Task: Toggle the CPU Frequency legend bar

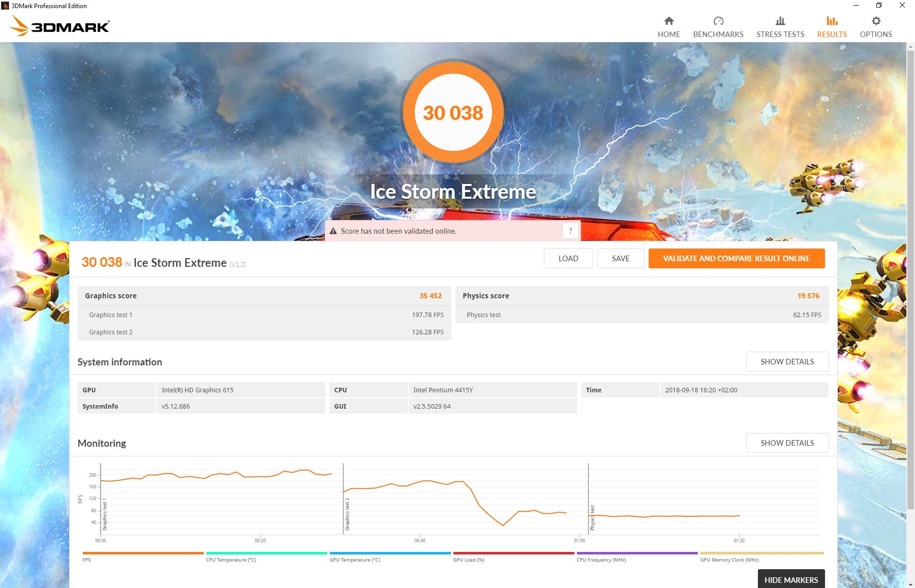Action: (637, 553)
